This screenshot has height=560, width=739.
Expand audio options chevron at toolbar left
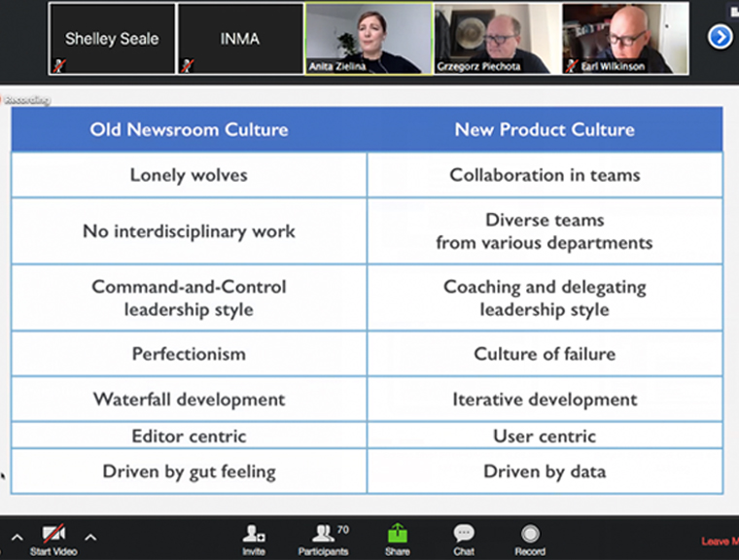(x=17, y=537)
